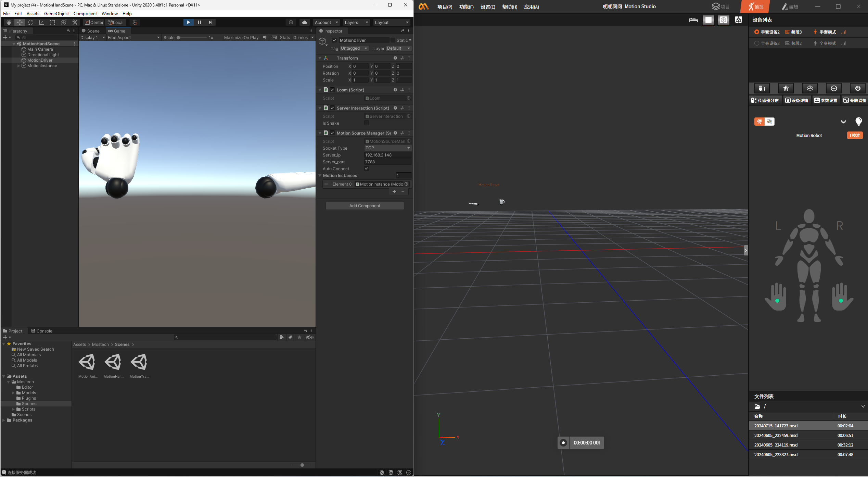Select the Hand tool in Unity toolbar
The width and height of the screenshot is (868, 477).
pyautogui.click(x=9, y=22)
